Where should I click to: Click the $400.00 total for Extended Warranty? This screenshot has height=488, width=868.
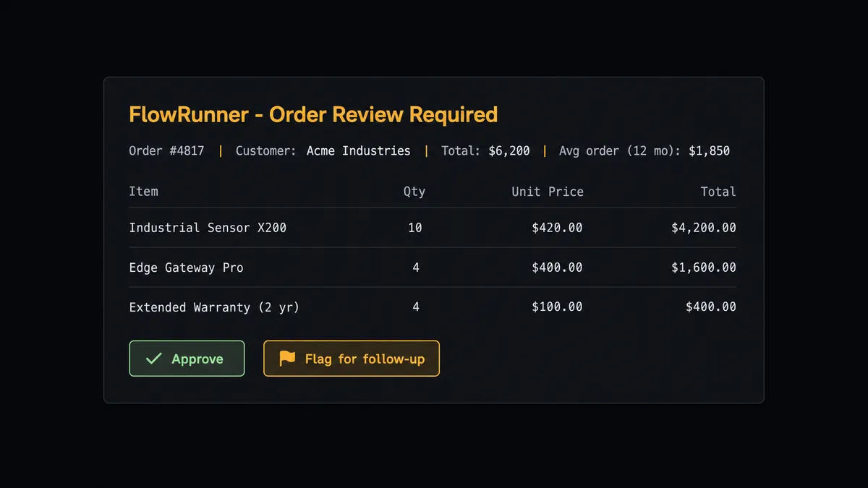click(x=711, y=307)
